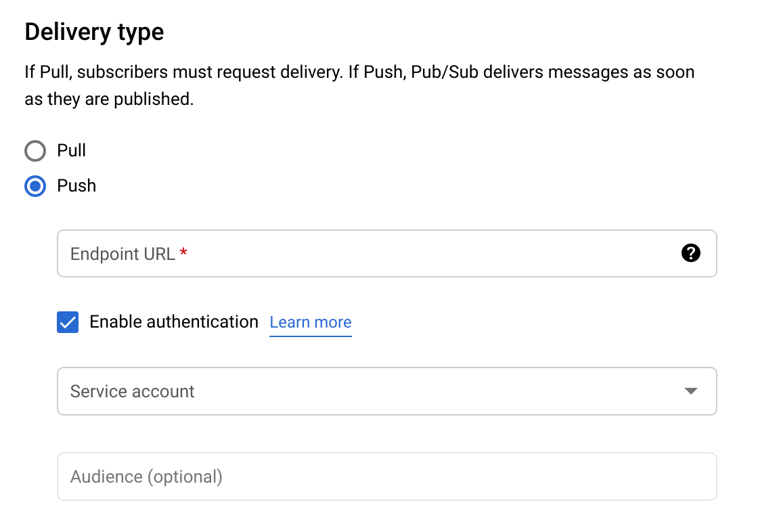Image resolution: width=758 pixels, height=532 pixels.
Task: Click the Delivery type heading
Action: (93, 31)
